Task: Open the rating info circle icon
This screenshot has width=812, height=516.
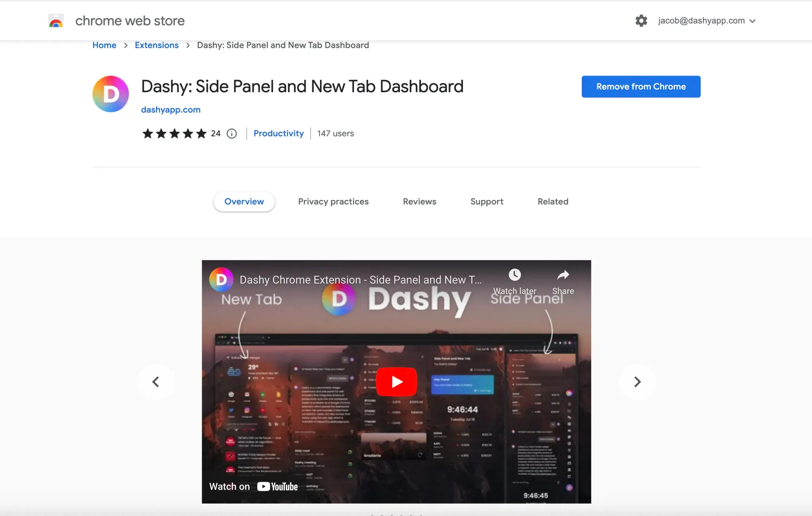Action: (x=232, y=133)
